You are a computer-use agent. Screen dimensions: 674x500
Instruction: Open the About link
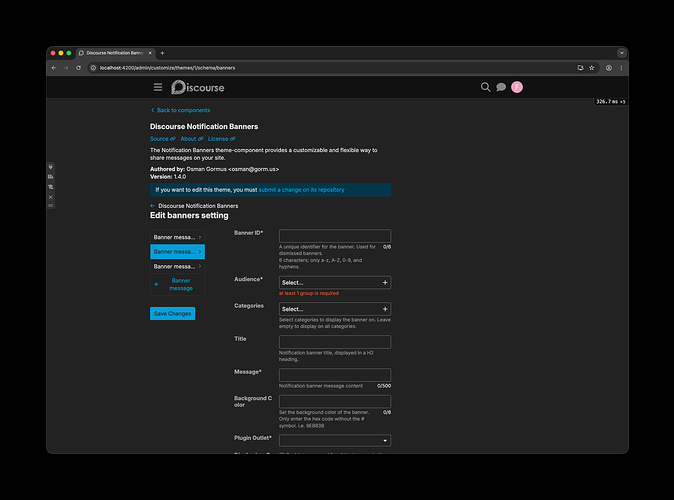[192, 139]
